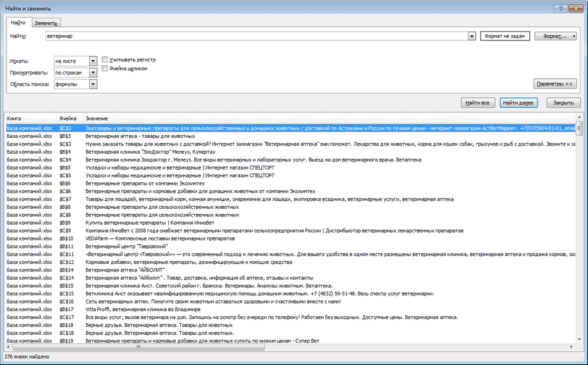Select the result row for cell $C$5
This screenshot has height=365, width=588.
click(x=290, y=176)
